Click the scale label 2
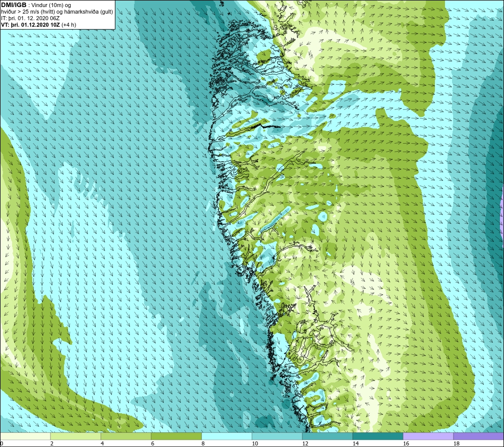 (x=52, y=444)
